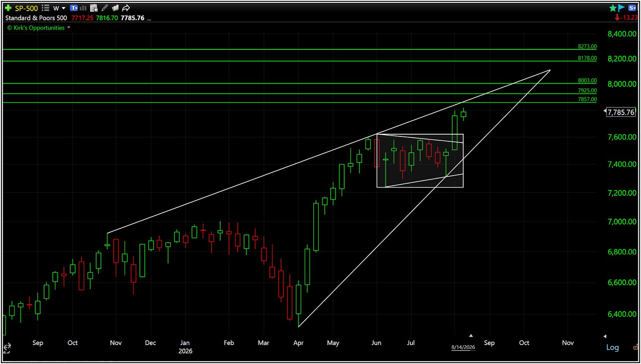
Task: Click the add indicator grid icon
Action: pos(93,8)
